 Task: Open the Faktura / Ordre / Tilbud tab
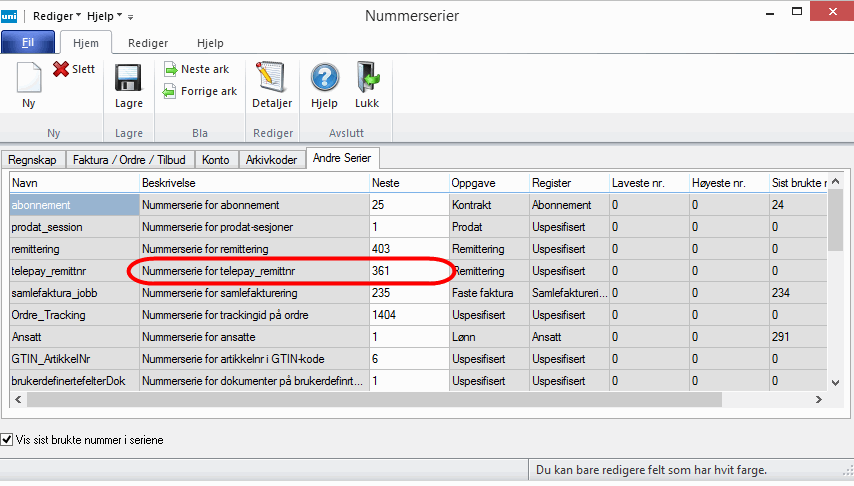click(131, 159)
